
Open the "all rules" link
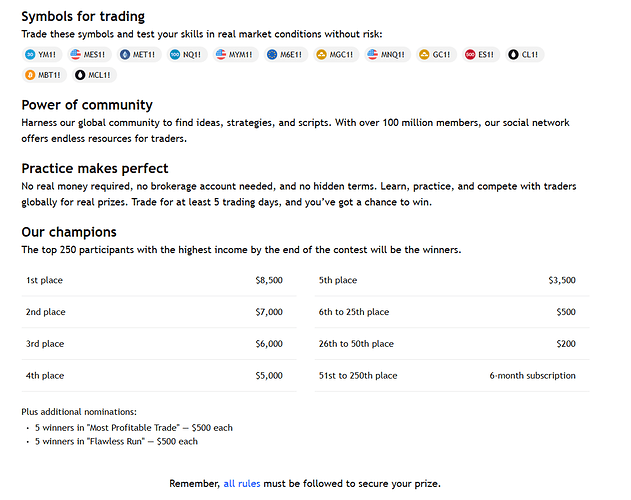tap(241, 484)
